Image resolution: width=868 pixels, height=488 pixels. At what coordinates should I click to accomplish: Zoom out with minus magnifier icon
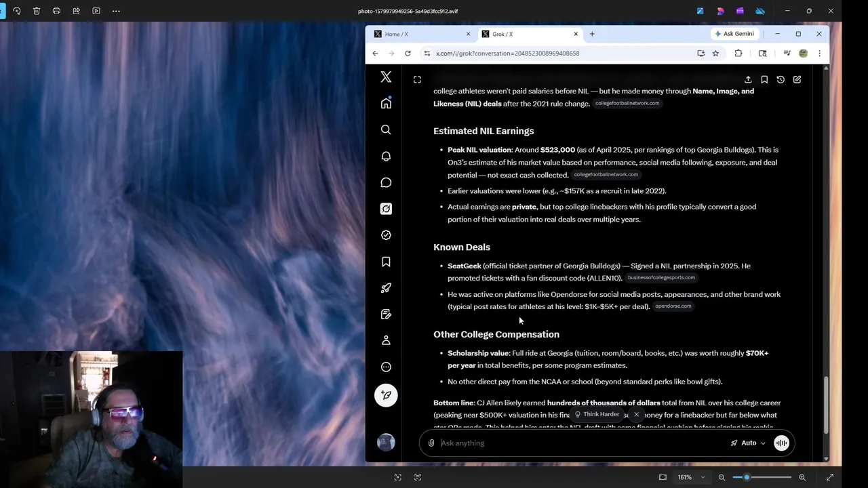[722, 477]
